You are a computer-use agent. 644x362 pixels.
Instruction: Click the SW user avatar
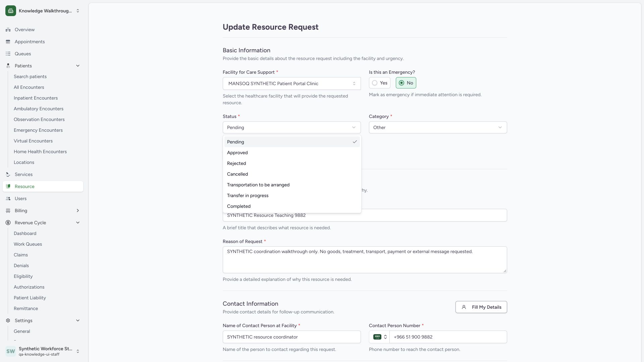[11, 351]
